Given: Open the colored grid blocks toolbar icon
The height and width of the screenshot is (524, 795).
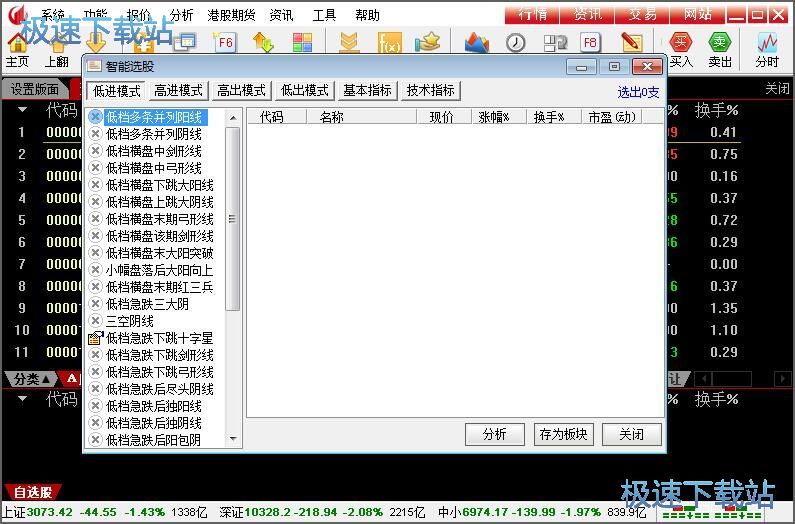Looking at the screenshot, I should pyautogui.click(x=303, y=43).
